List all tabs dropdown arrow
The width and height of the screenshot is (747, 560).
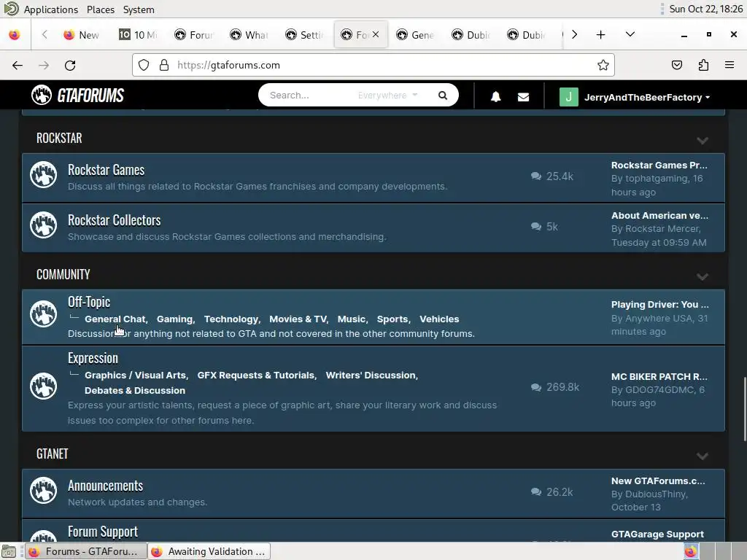630,34
